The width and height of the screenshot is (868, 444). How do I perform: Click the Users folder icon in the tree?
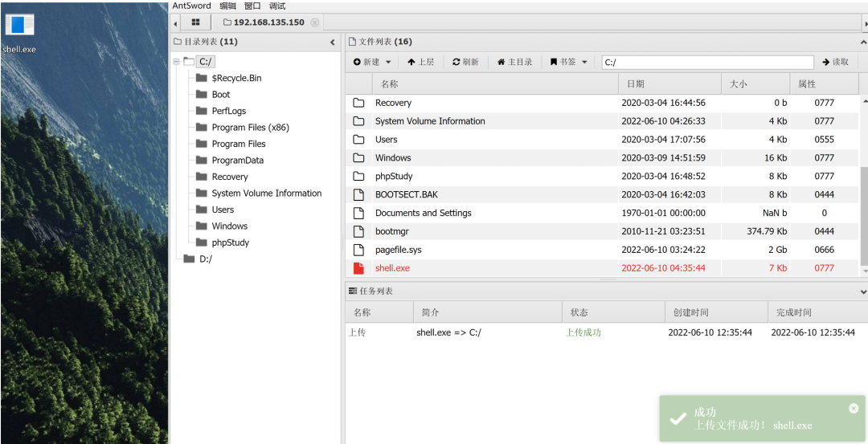tap(202, 210)
